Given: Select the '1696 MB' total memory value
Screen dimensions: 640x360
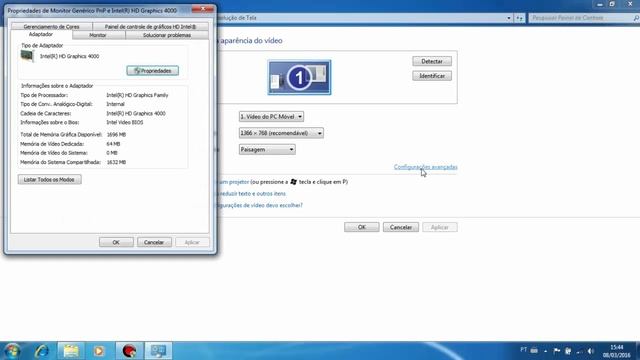Looking at the screenshot, I should click(116, 134).
